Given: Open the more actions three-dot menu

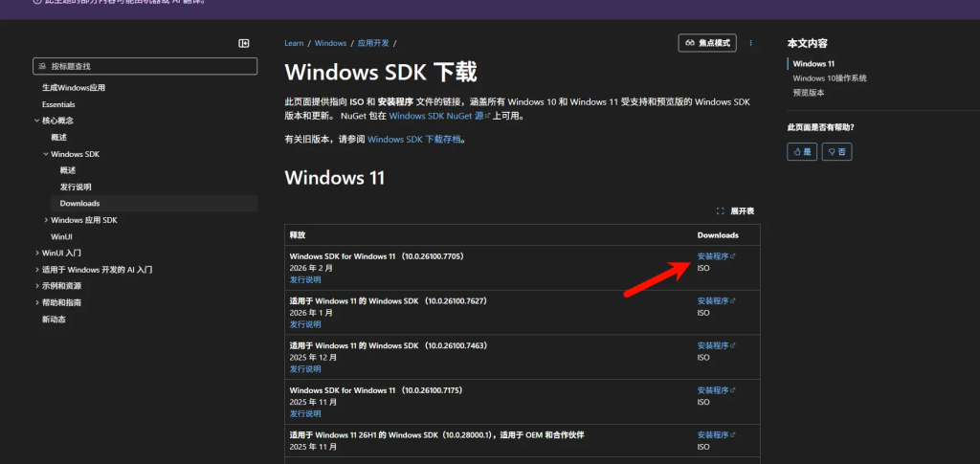Looking at the screenshot, I should coord(750,43).
